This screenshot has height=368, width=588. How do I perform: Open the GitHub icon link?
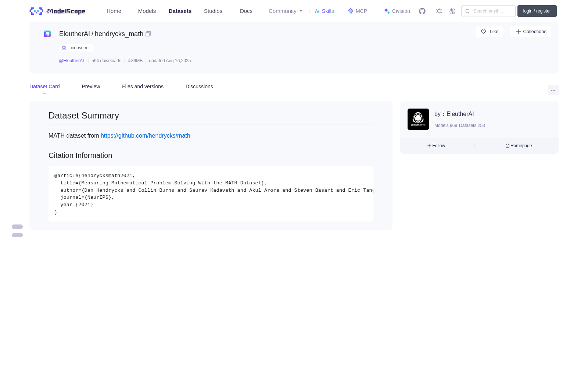click(x=422, y=11)
